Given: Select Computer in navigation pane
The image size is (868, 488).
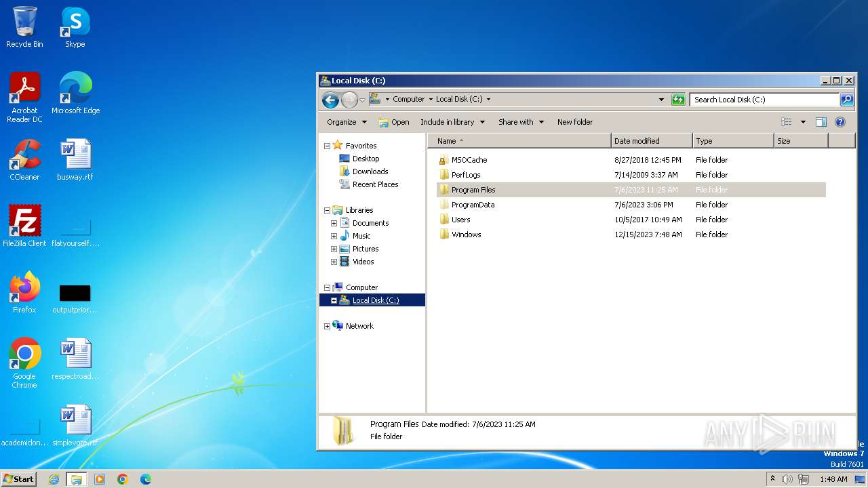Looking at the screenshot, I should [361, 287].
